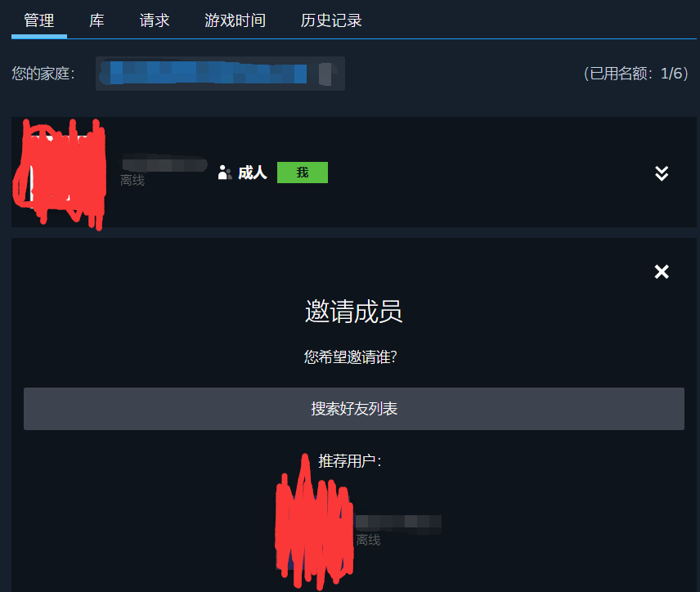Screen dimensions: 700x592
Task: Click the recommended user's avatar
Action: (314, 522)
